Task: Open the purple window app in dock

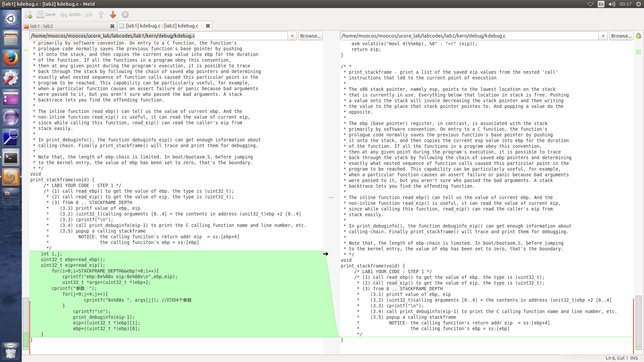Action: (11, 98)
